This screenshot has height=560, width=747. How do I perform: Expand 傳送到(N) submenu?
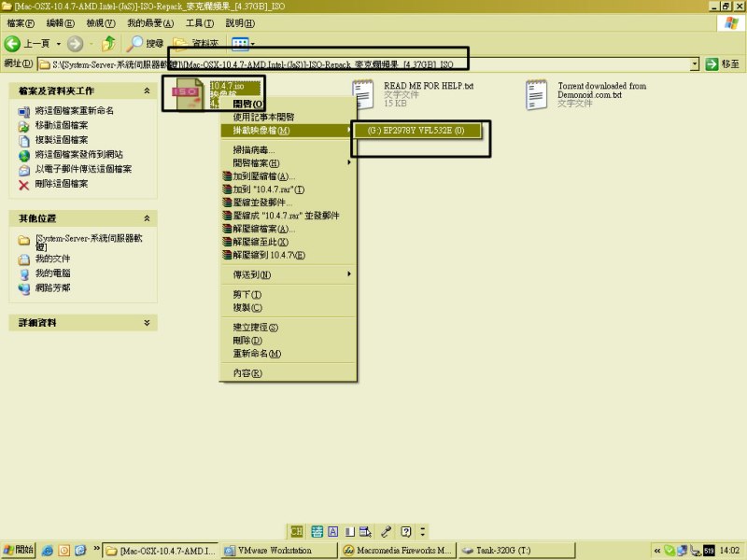tap(289, 274)
